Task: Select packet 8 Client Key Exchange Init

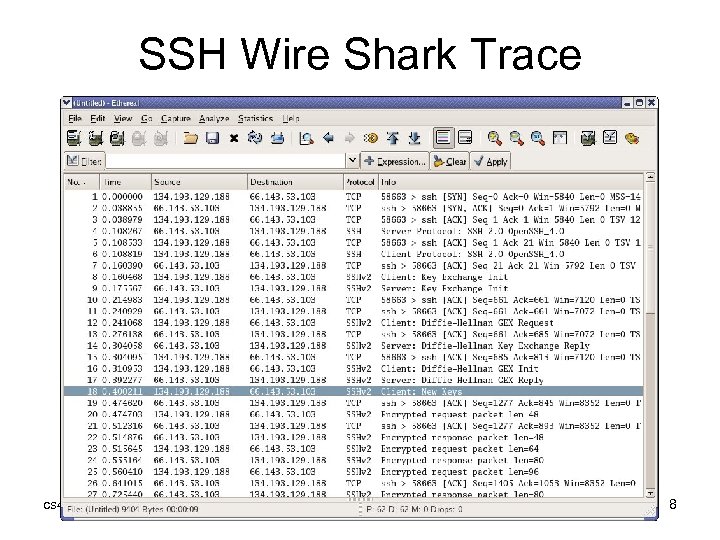Action: pos(353,277)
